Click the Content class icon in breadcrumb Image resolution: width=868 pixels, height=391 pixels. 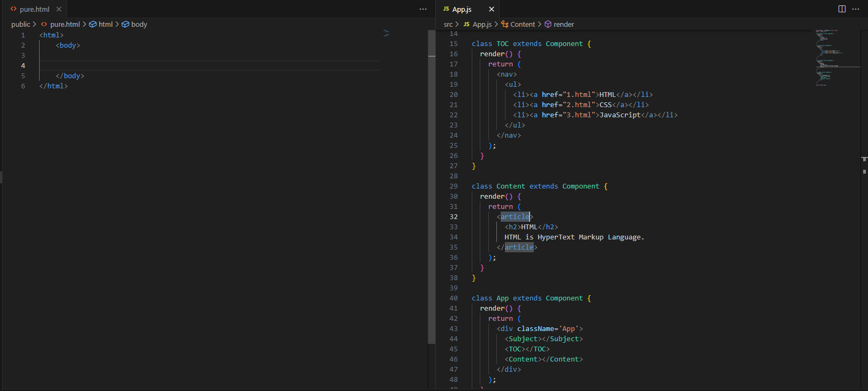click(504, 24)
